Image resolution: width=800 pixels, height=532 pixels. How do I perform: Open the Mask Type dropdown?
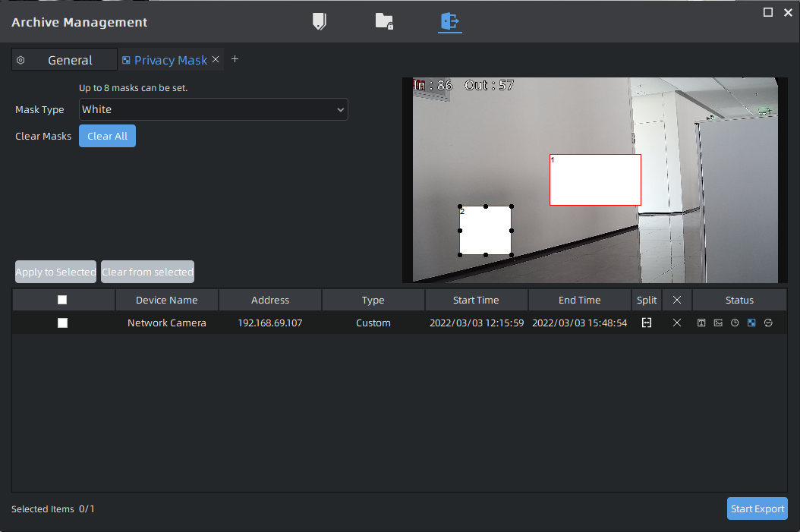point(213,109)
